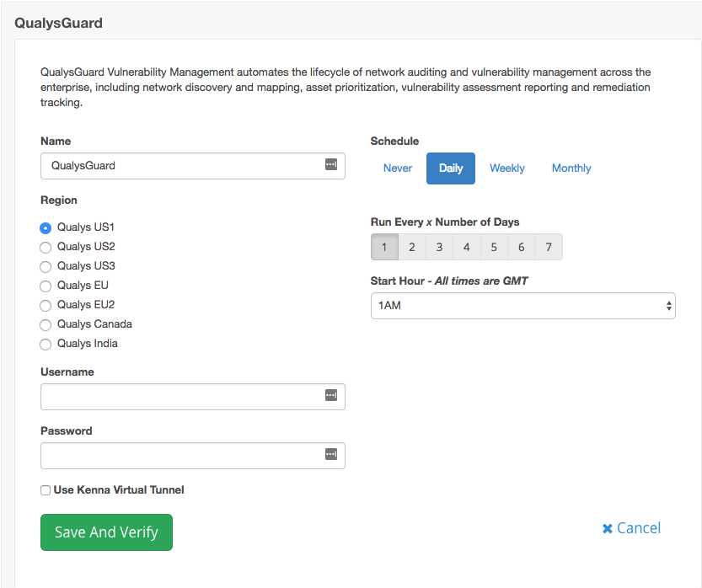Screen dimensions: 702x588
Task: Click autofill icon in Password field
Action: click(330, 455)
